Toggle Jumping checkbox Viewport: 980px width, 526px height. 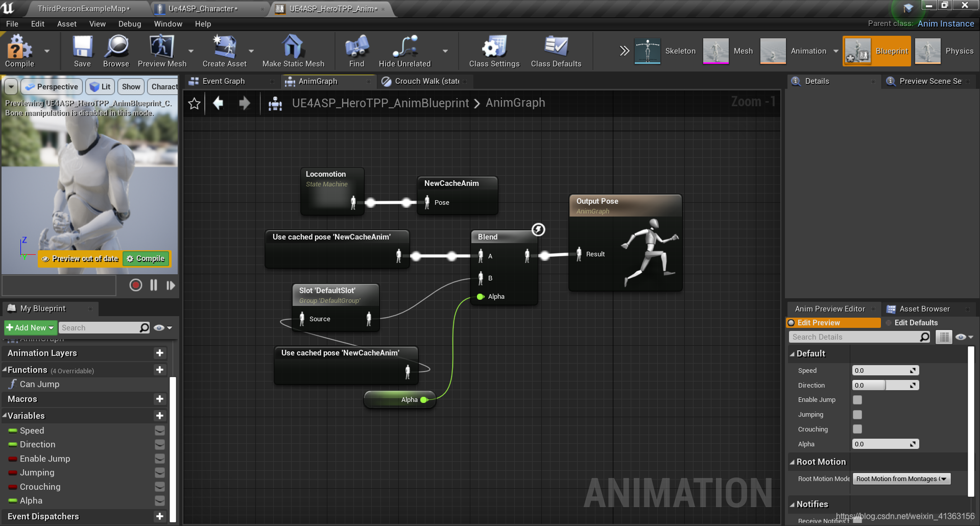[857, 415]
